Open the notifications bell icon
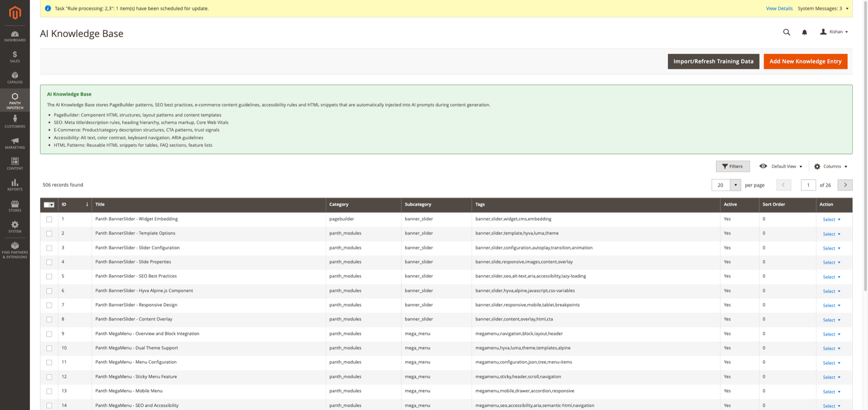Image resolution: width=868 pixels, height=410 pixels. (x=804, y=32)
